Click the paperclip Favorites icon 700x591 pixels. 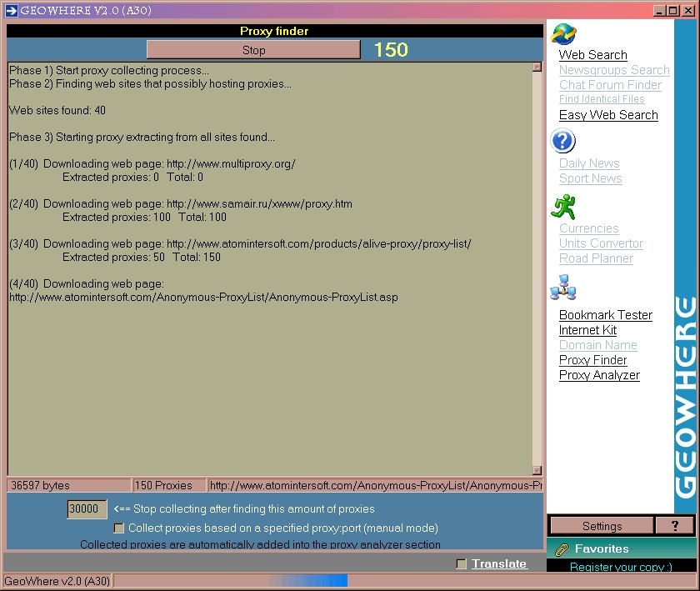[562, 549]
